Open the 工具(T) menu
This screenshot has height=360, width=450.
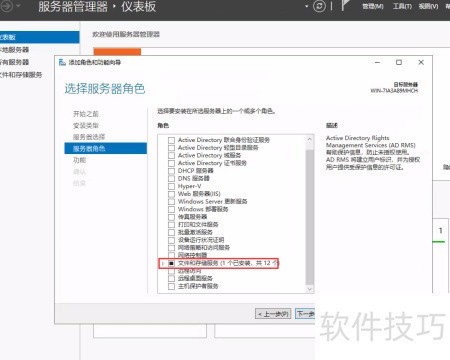pyautogui.click(x=402, y=6)
